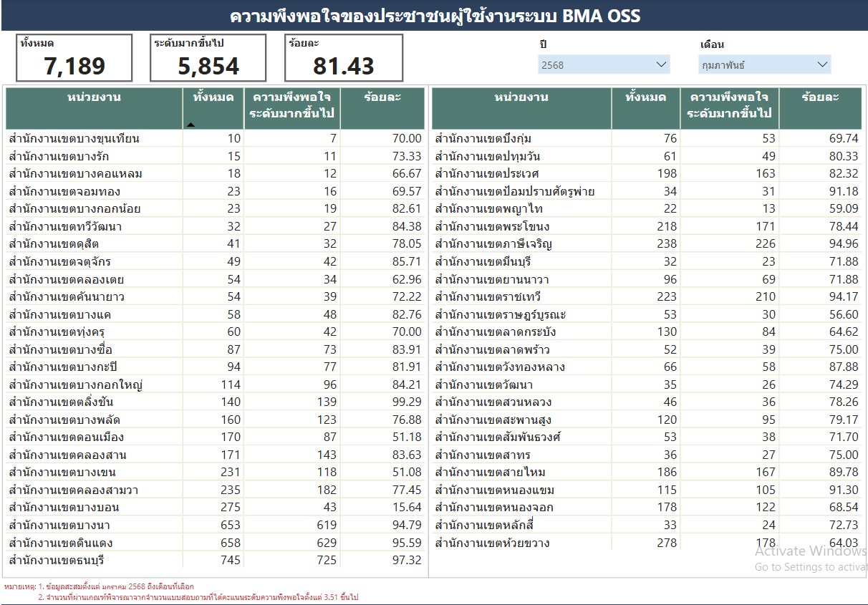Click the sort arrow under ทั้งหมด header
Screen dimensions: 868x605
191,125
